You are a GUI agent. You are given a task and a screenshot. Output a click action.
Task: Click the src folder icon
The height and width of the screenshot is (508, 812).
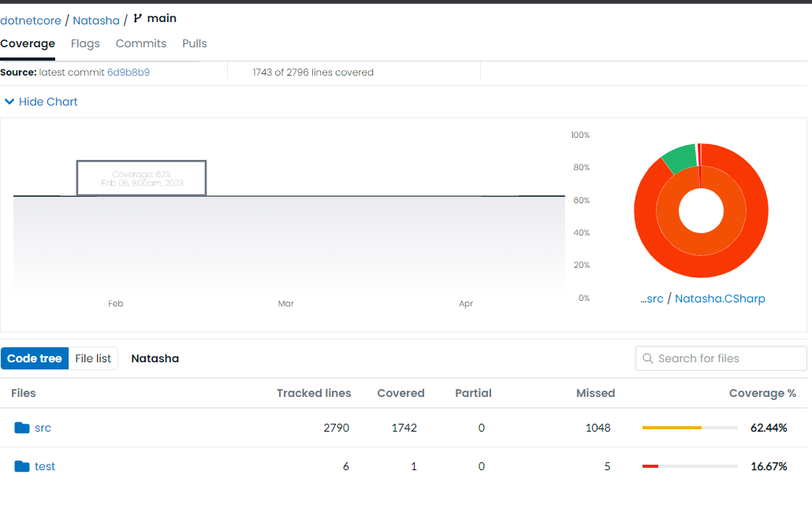[x=22, y=428]
